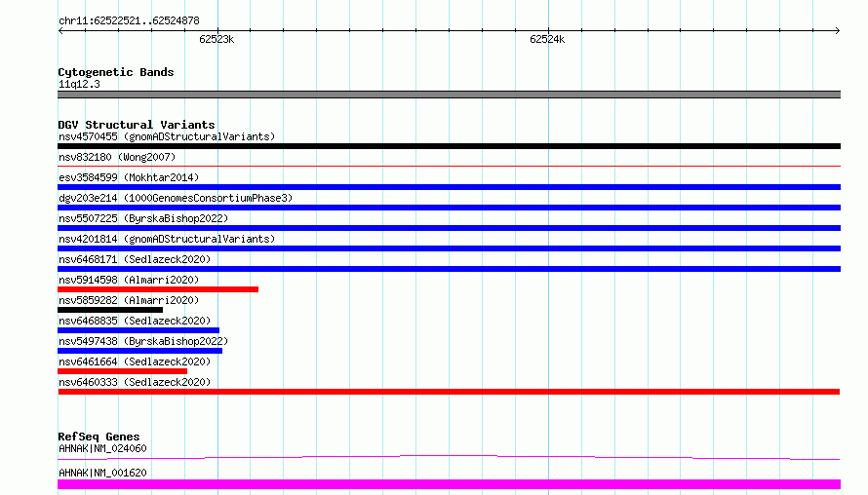The width and height of the screenshot is (868, 495).
Task: Click the short red bar for nsv6461664
Action: (x=122, y=371)
